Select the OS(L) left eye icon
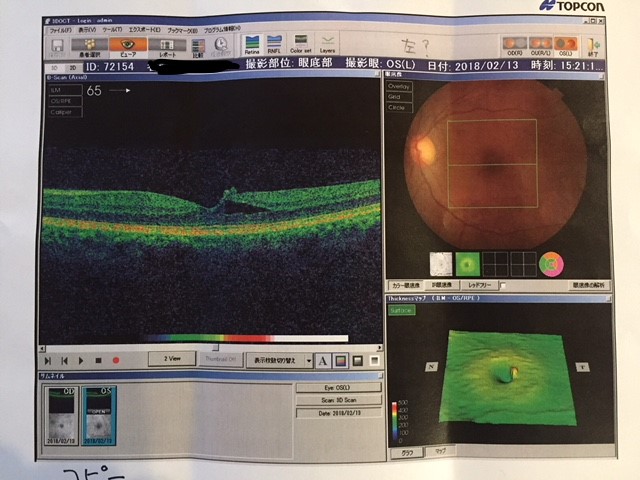 tap(566, 46)
